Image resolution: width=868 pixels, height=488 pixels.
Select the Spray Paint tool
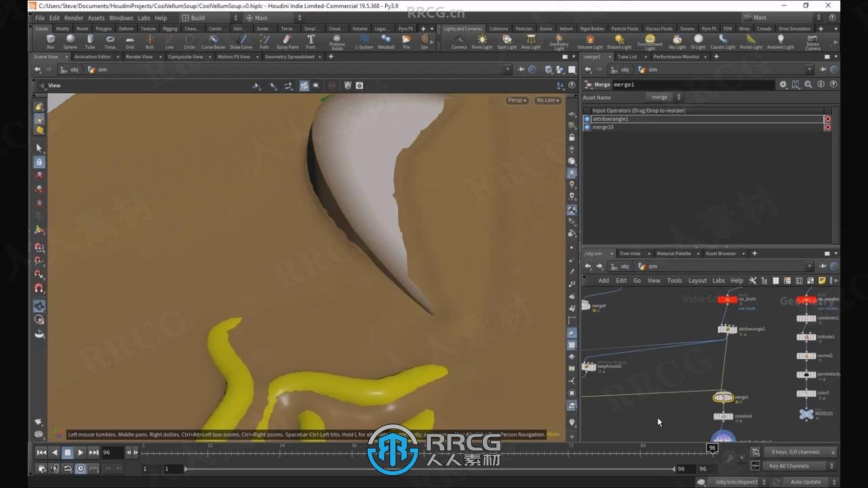coord(288,42)
